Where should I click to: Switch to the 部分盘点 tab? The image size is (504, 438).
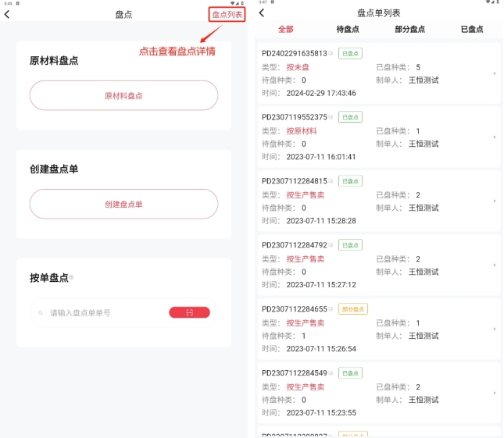pos(409,30)
